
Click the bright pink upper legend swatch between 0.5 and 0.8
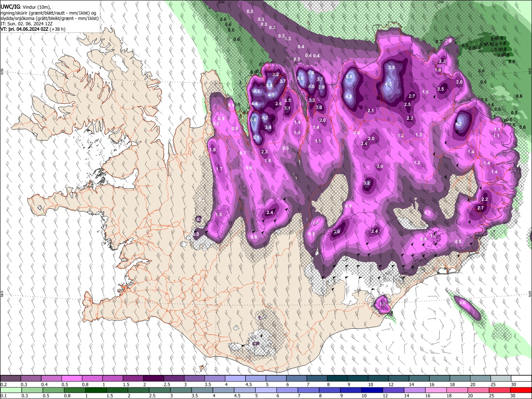[72, 379]
